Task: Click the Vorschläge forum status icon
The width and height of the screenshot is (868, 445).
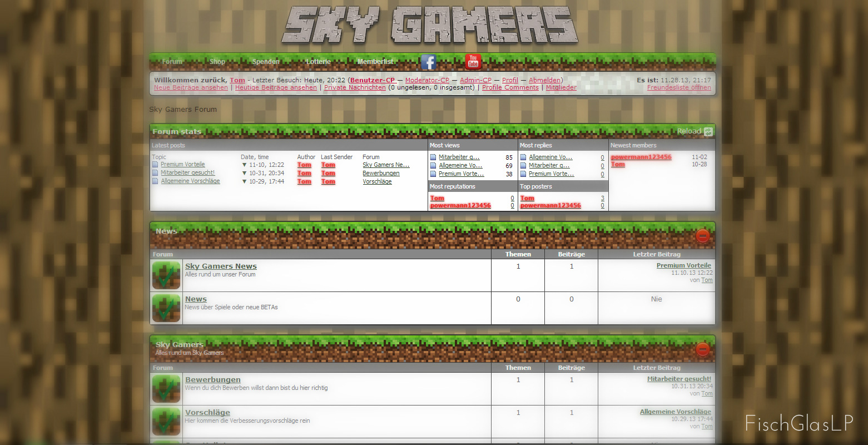Action: click(166, 422)
